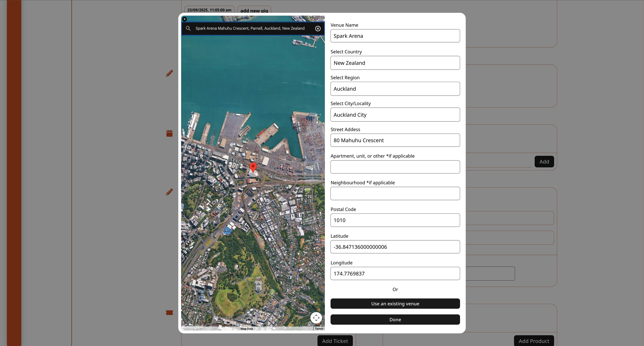Click the search magnifier icon in map bar
This screenshot has width=644, height=346.
[188, 28]
